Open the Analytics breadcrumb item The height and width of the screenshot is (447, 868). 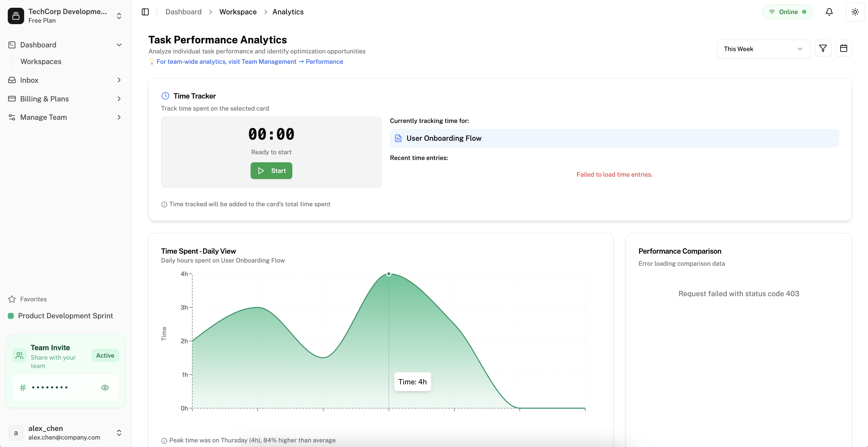coord(288,11)
